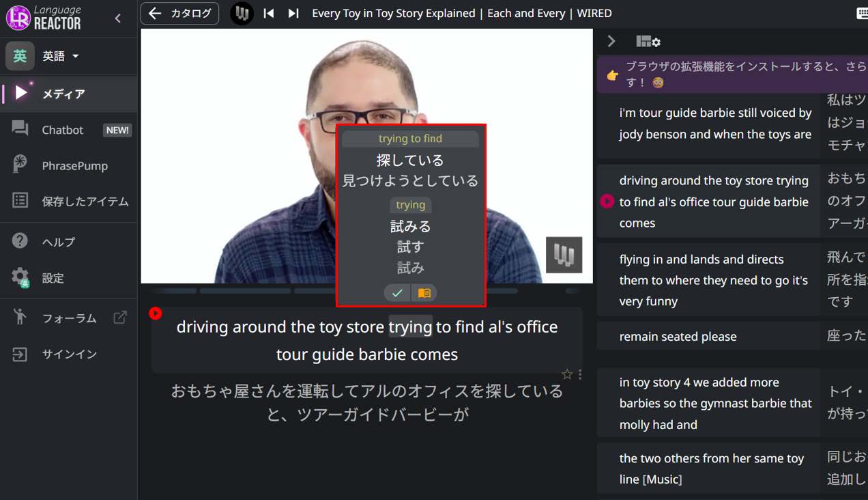Collapse the left sidebar chevron
This screenshot has width=868, height=500.
coord(118,18)
